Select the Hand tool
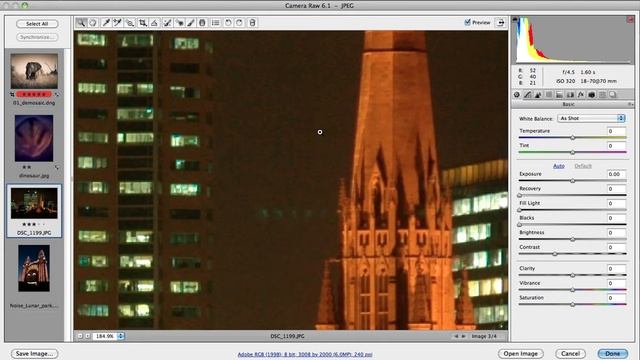Screen dimensions: 640x360 (x=93, y=23)
